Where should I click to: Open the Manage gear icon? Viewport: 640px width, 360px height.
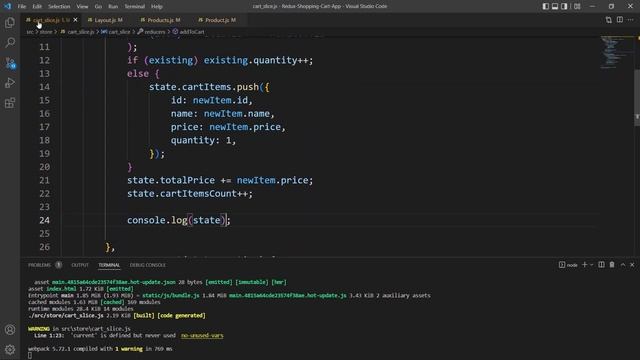coord(10,349)
